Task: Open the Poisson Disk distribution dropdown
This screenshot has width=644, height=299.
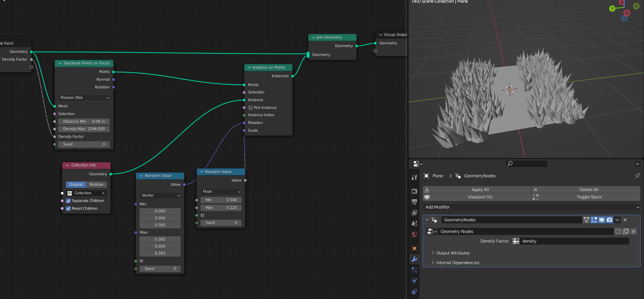Action: tap(84, 98)
